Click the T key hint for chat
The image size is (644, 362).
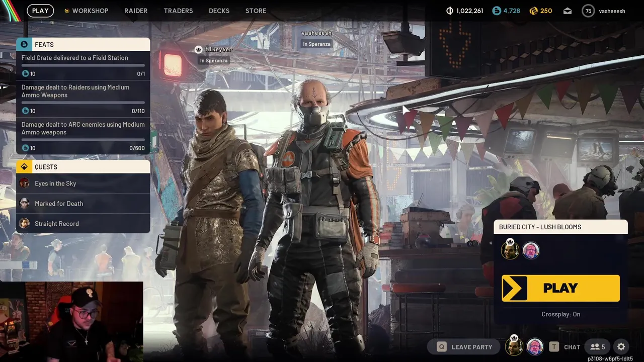(554, 347)
